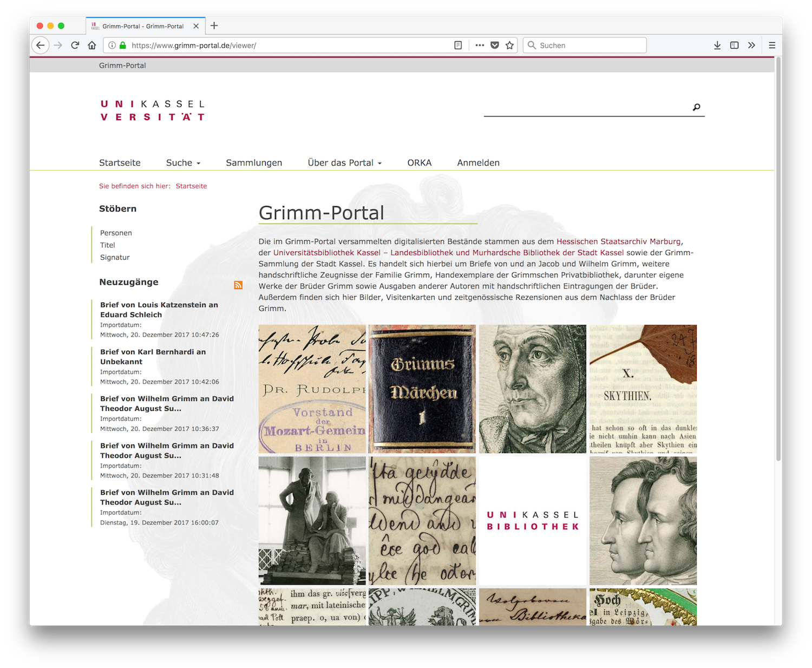Open Brief von Louis Katzenstein an Eduard Schleich
Image resolution: width=812 pixels, height=668 pixels.
159,310
